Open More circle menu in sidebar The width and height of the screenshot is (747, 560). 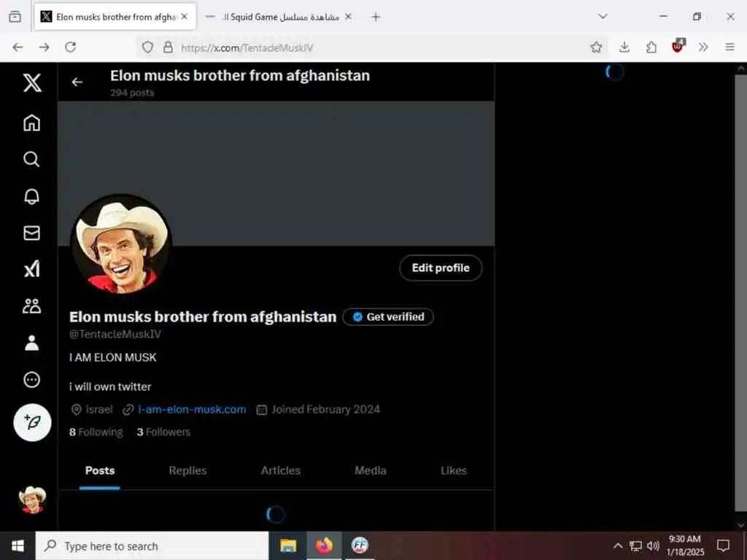[x=32, y=379]
